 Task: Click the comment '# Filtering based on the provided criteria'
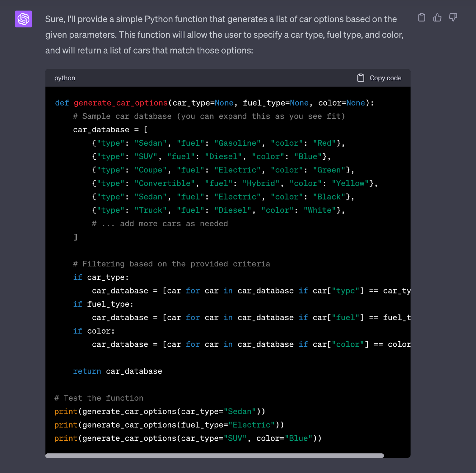pos(172,264)
